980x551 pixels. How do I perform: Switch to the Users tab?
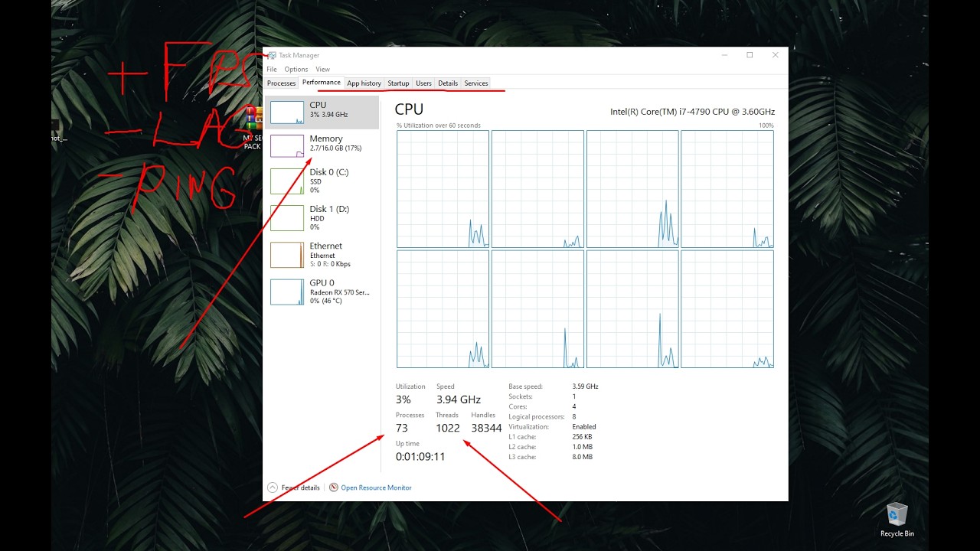[423, 83]
